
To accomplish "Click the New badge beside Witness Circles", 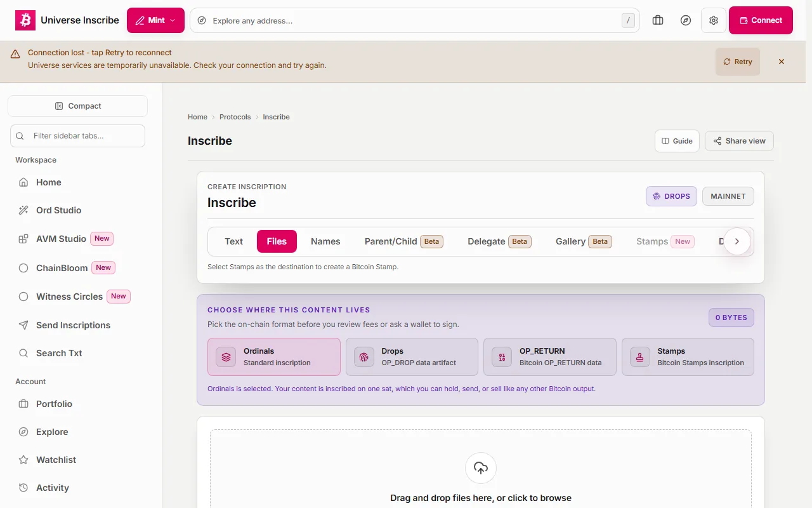I will [x=119, y=297].
